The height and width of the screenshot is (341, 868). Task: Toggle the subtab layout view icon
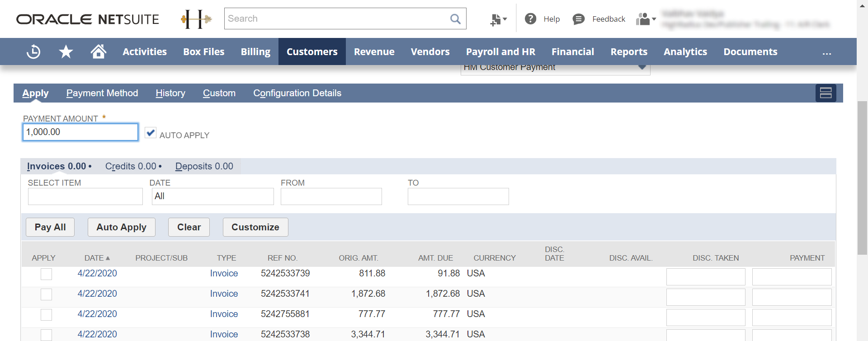click(826, 93)
